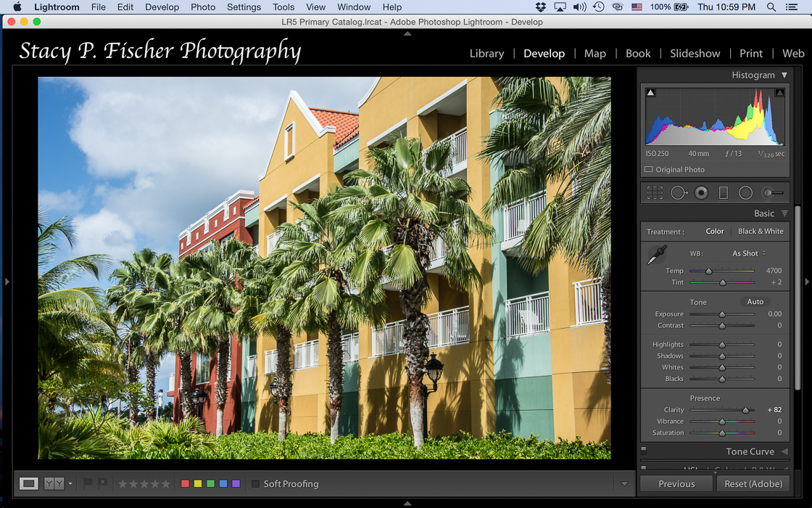Screen dimensions: 812x508
Task: Select the Red Eye Correction tool
Action: tap(701, 193)
